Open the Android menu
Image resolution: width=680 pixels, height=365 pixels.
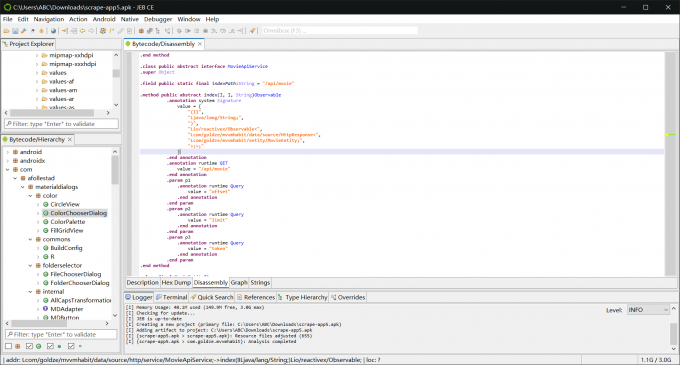coord(104,19)
